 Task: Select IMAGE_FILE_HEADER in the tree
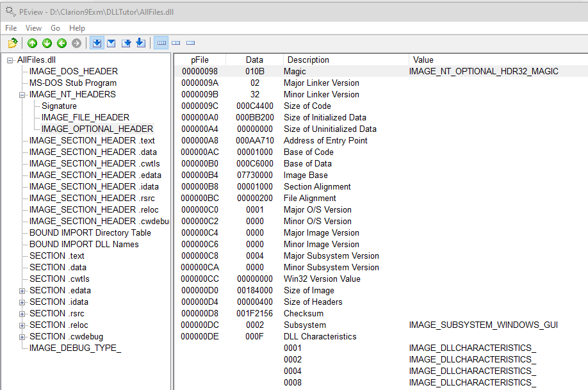(x=85, y=118)
